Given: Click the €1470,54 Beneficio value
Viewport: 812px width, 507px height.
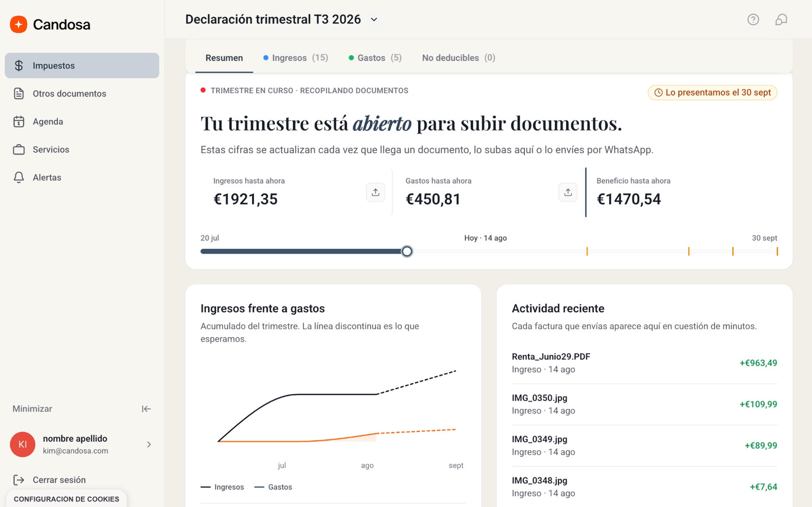Looking at the screenshot, I should pos(629,199).
